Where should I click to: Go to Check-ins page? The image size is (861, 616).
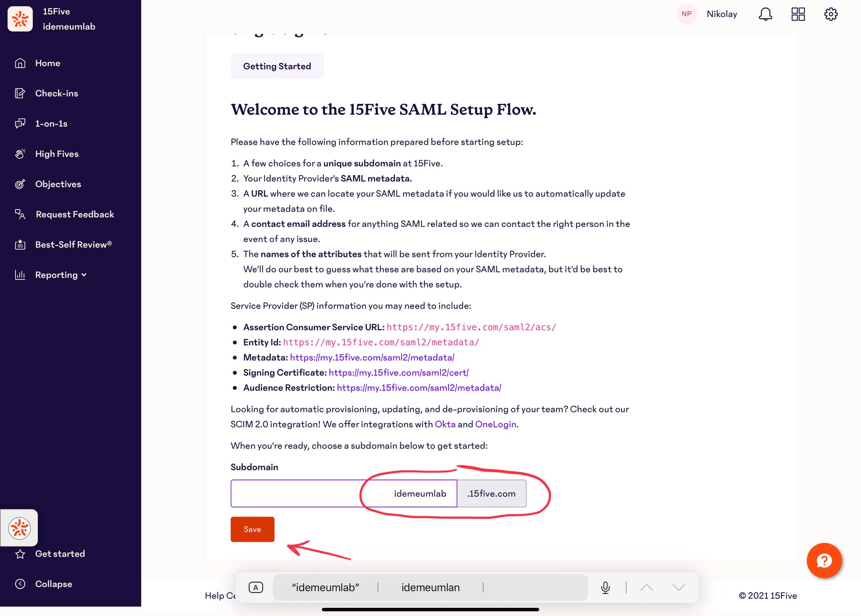point(56,93)
